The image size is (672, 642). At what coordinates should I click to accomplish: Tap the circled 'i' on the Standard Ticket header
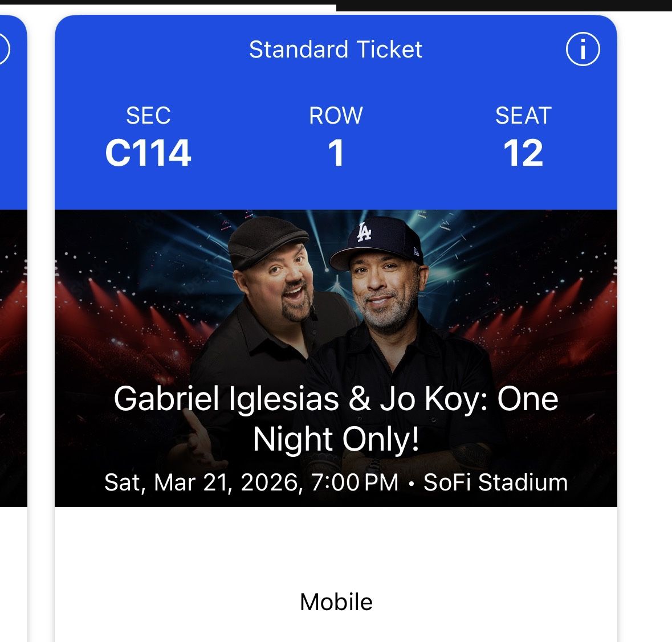point(582,50)
